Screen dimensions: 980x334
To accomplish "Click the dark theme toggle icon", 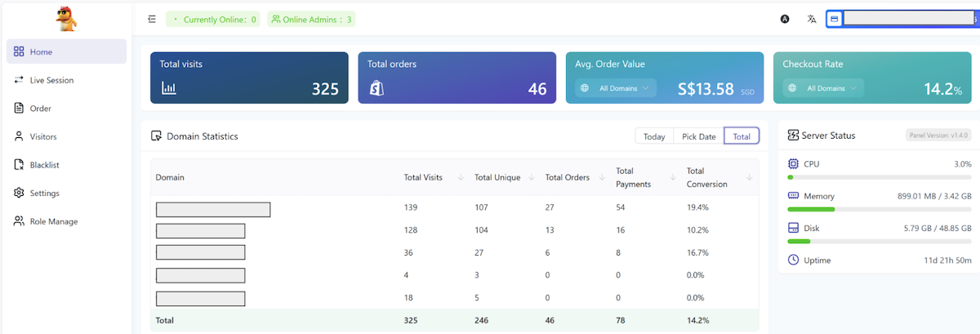I will tap(785, 19).
